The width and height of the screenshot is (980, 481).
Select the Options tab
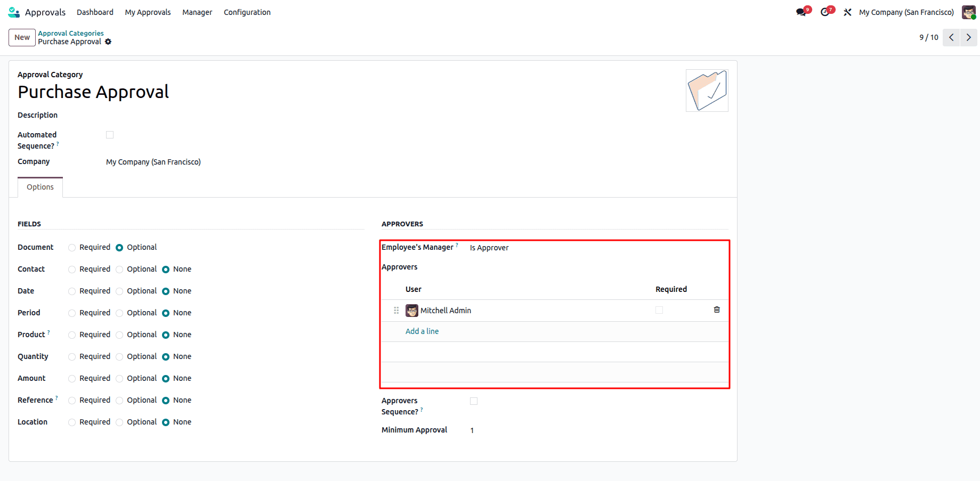(x=40, y=187)
